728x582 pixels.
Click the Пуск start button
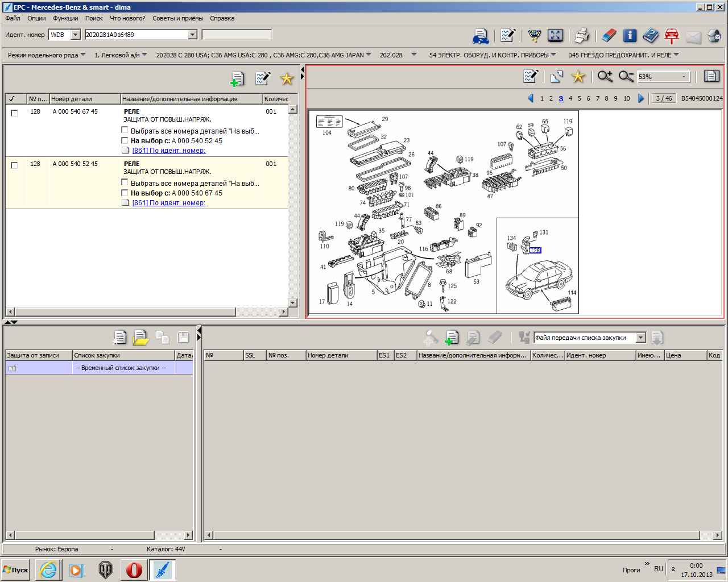click(x=16, y=569)
